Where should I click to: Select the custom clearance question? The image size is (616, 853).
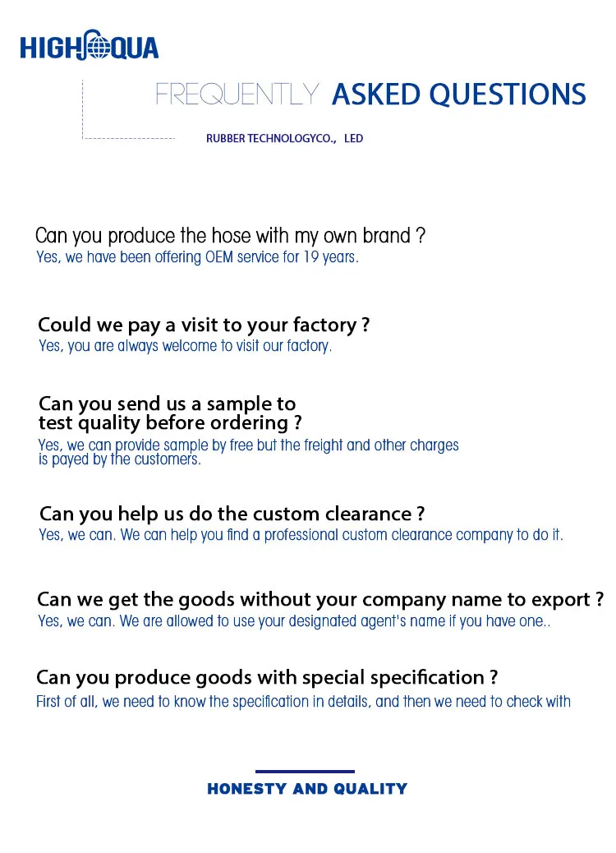[x=232, y=514]
